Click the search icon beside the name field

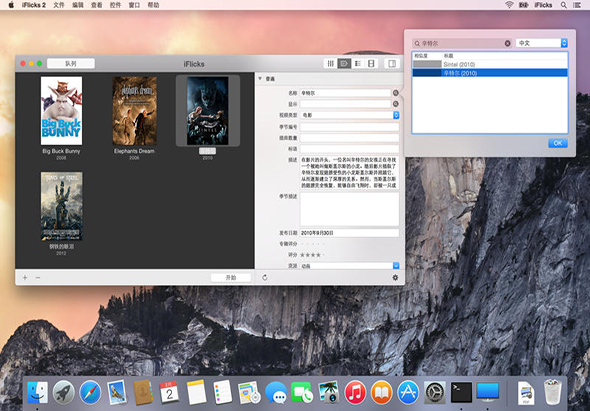click(395, 93)
